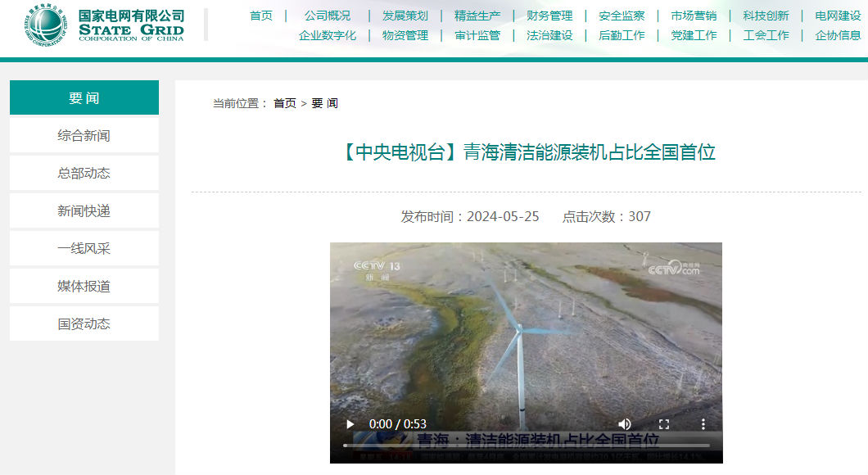The height and width of the screenshot is (475, 868).
Task: Select 综合新闻 in sidebar
Action: [x=84, y=135]
